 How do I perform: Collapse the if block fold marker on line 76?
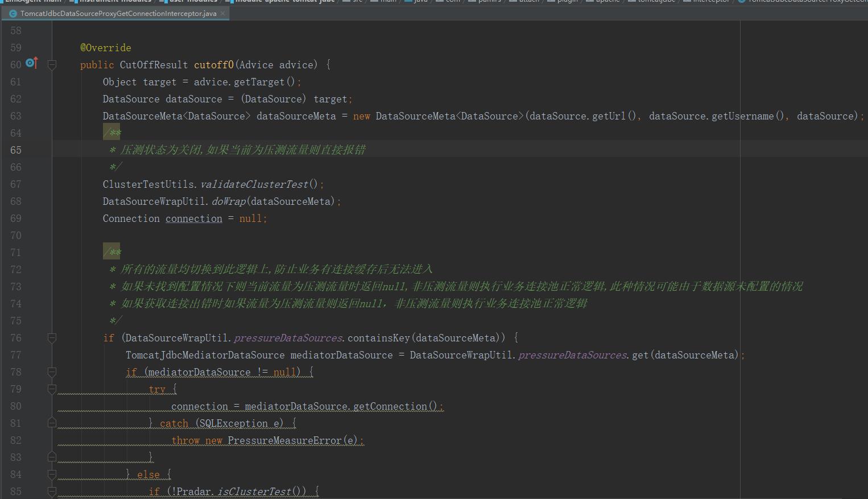[x=52, y=338]
